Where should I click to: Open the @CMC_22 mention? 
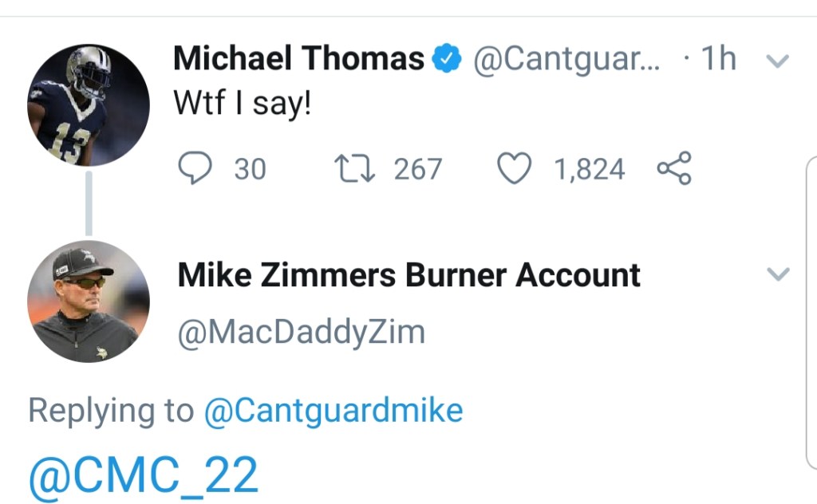tap(144, 474)
